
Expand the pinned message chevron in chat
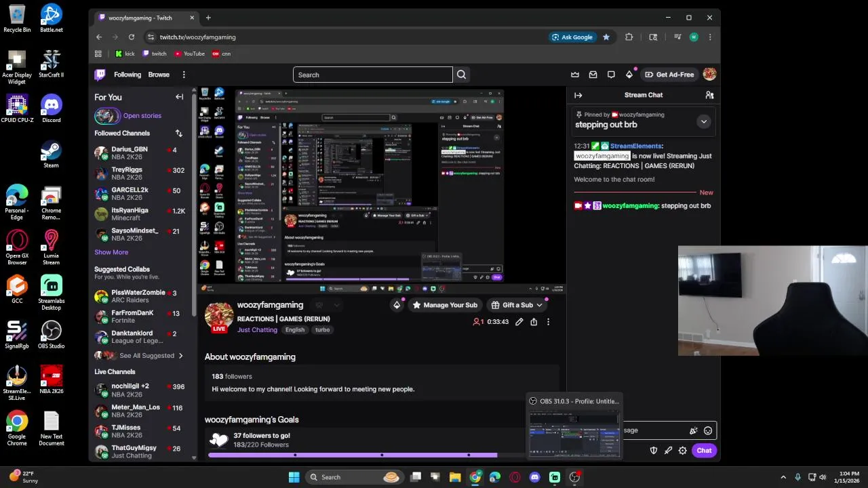coord(704,121)
